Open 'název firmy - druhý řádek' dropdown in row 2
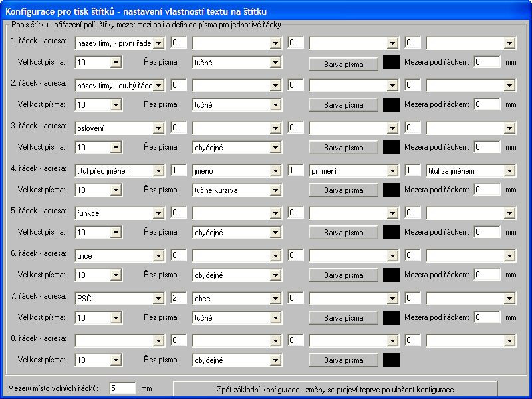This screenshot has width=532, height=399. click(x=120, y=86)
